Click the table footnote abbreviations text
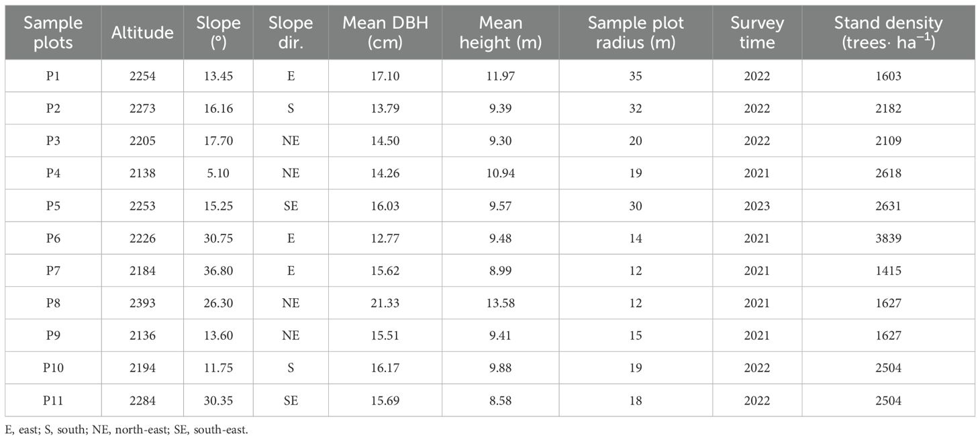 pyautogui.click(x=127, y=429)
